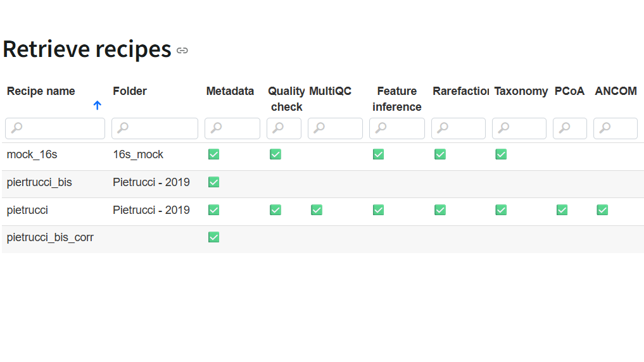Click the Metadata checkmark for pietrucci_bis_corr
This screenshot has width=644, height=362.
point(213,237)
